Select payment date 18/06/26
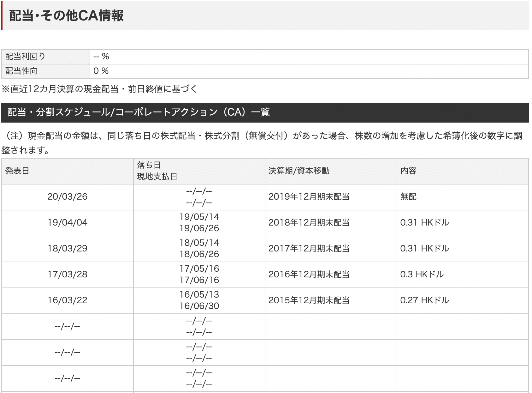Viewport: 532px width, 393px height. point(199,254)
